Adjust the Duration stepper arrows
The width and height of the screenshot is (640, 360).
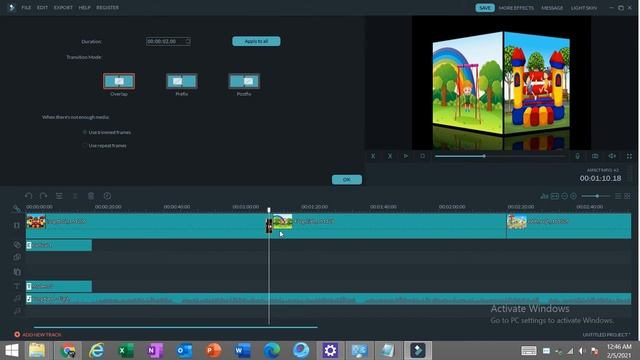(188, 41)
